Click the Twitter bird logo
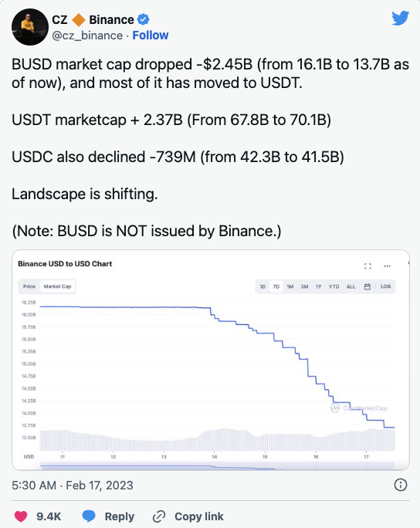The width and height of the screenshot is (420, 528). point(401,19)
